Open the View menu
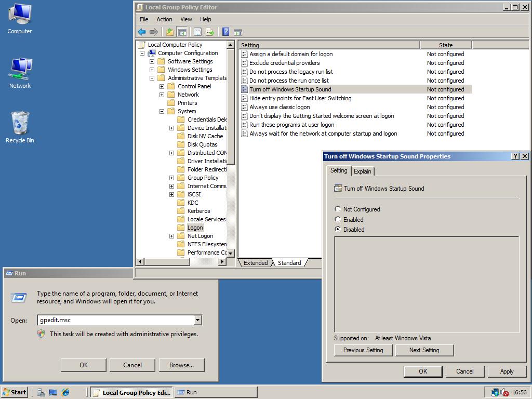The image size is (532, 399). 186,19
